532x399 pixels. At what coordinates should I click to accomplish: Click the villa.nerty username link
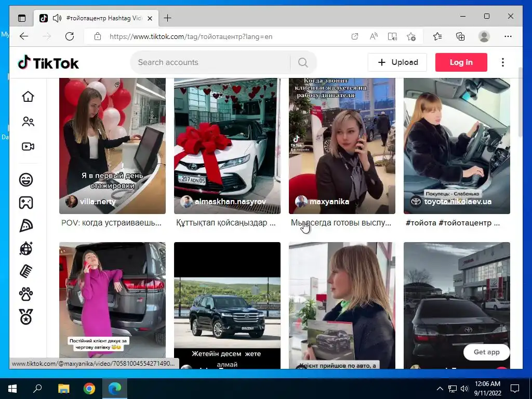[x=98, y=202]
